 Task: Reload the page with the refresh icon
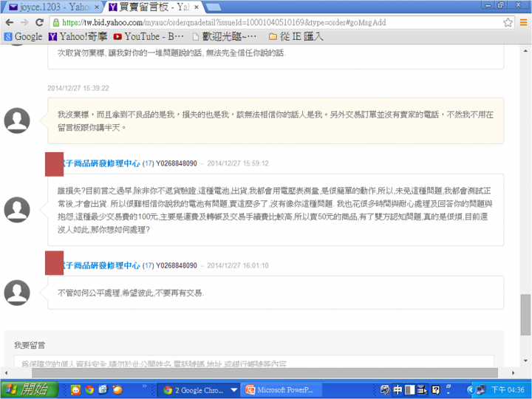click(x=39, y=22)
